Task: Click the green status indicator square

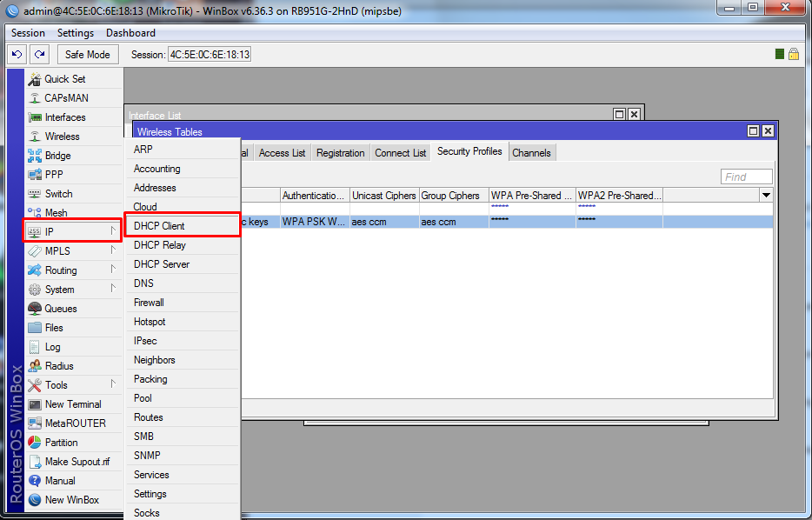Action: click(x=779, y=54)
